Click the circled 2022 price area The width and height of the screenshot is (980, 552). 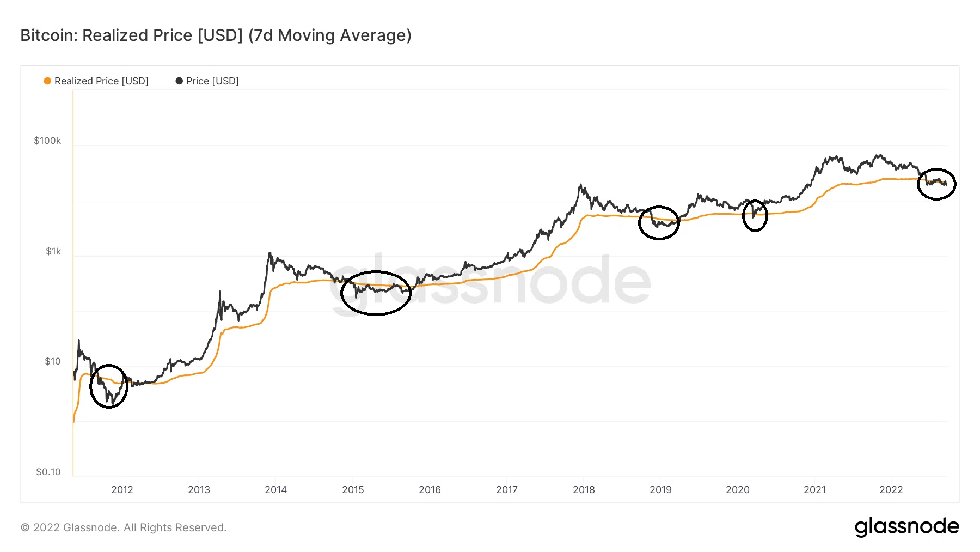936,184
